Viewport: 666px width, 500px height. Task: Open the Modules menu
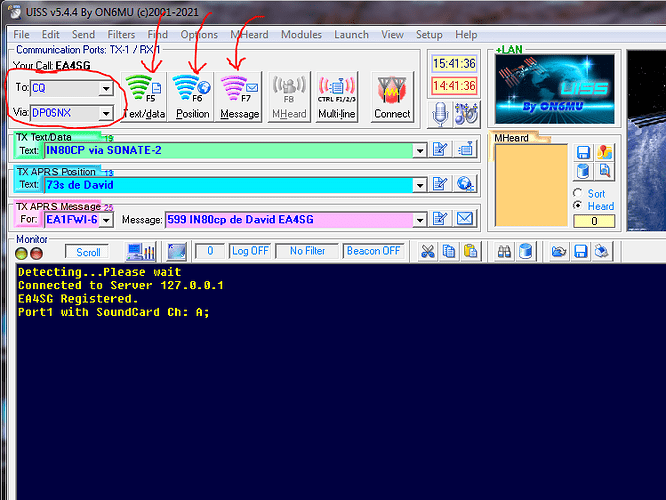[x=301, y=34]
